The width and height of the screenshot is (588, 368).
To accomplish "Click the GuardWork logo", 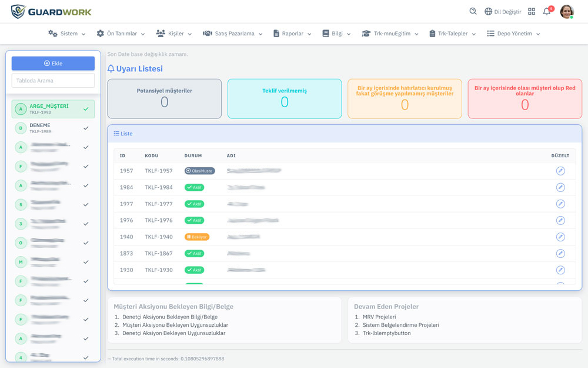I will pos(51,11).
